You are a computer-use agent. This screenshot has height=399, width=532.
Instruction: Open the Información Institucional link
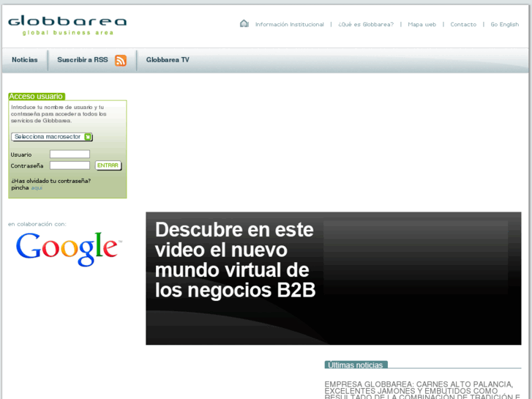click(x=289, y=24)
